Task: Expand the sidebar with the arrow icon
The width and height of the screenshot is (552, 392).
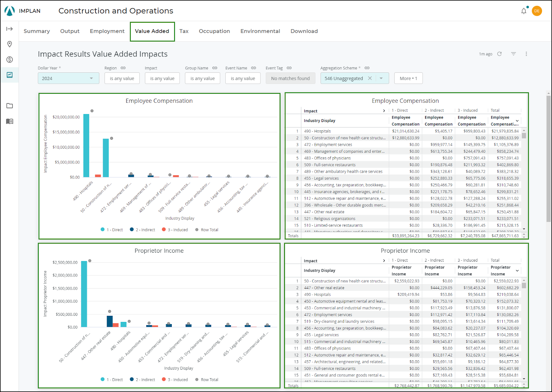Action: [x=10, y=29]
